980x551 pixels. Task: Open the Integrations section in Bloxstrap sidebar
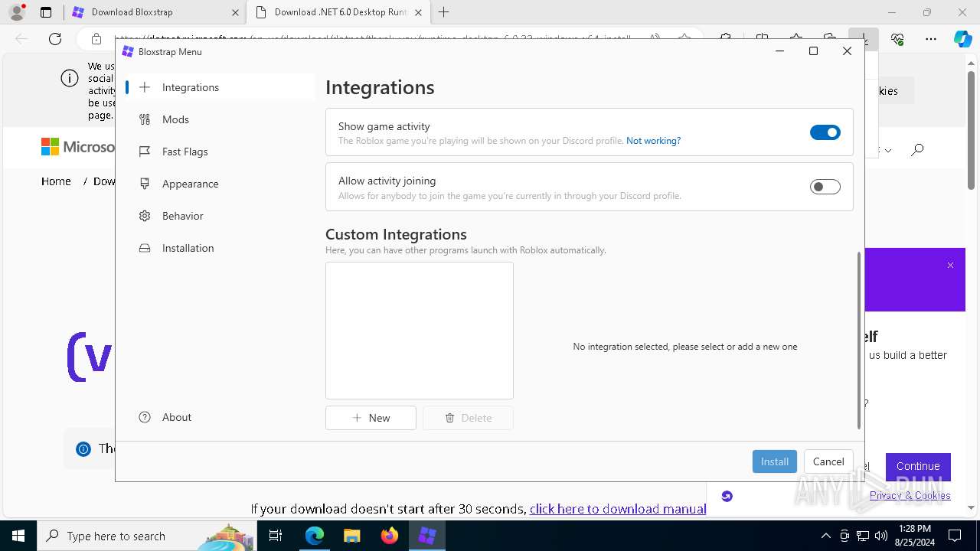coord(220,87)
